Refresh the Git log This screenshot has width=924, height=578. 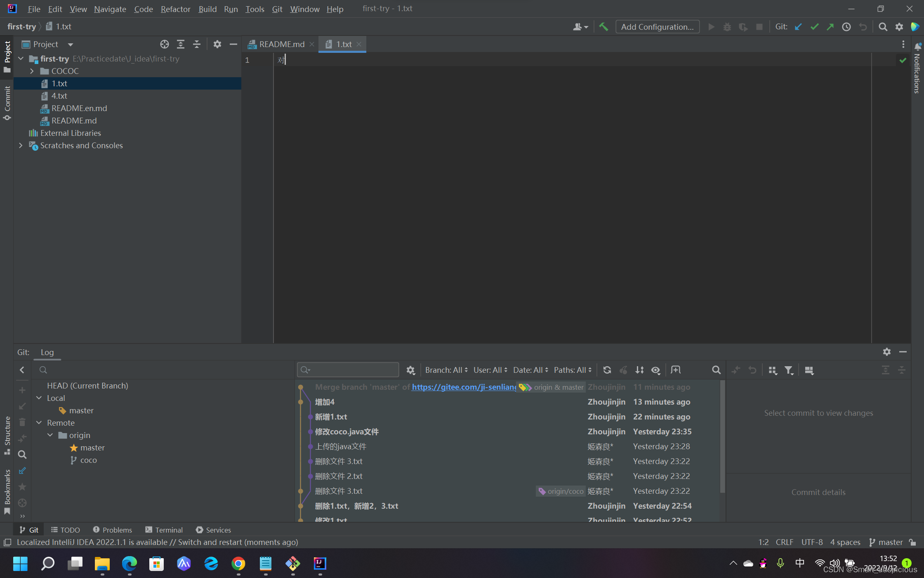[x=607, y=370]
